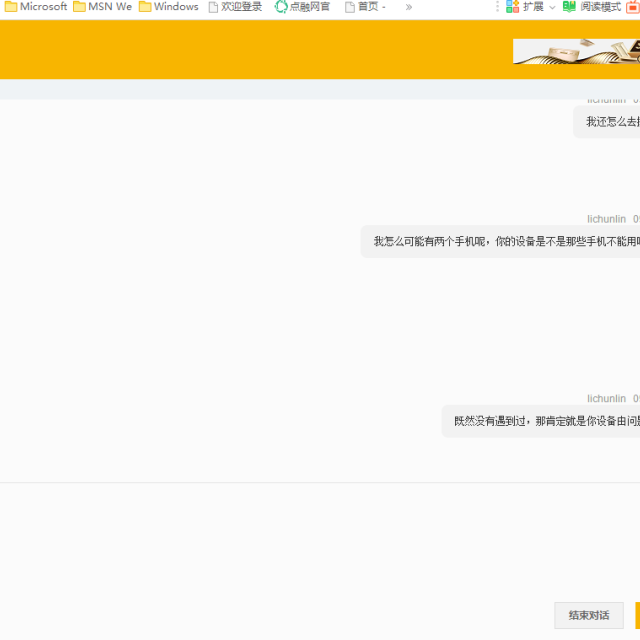Expand the 扩展 dropdown arrow

(552, 7)
